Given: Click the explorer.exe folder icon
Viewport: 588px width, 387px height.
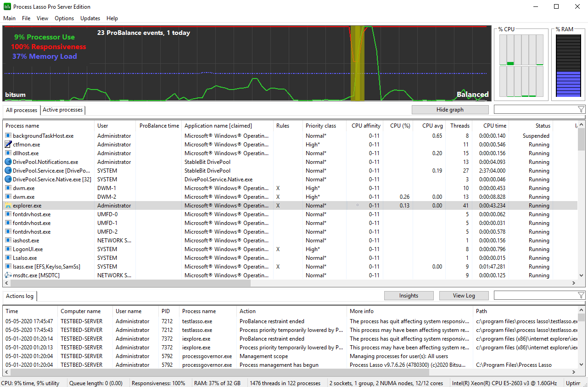Looking at the screenshot, I should (8, 206).
